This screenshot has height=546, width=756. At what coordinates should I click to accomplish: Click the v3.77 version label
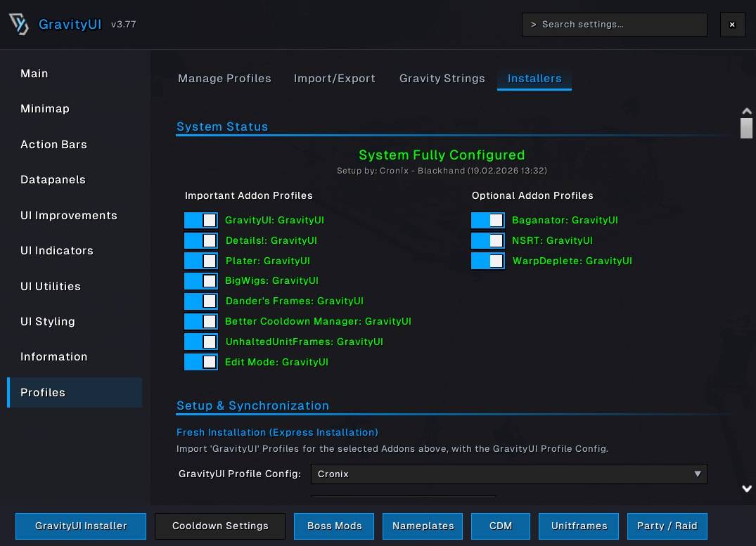pyautogui.click(x=124, y=24)
